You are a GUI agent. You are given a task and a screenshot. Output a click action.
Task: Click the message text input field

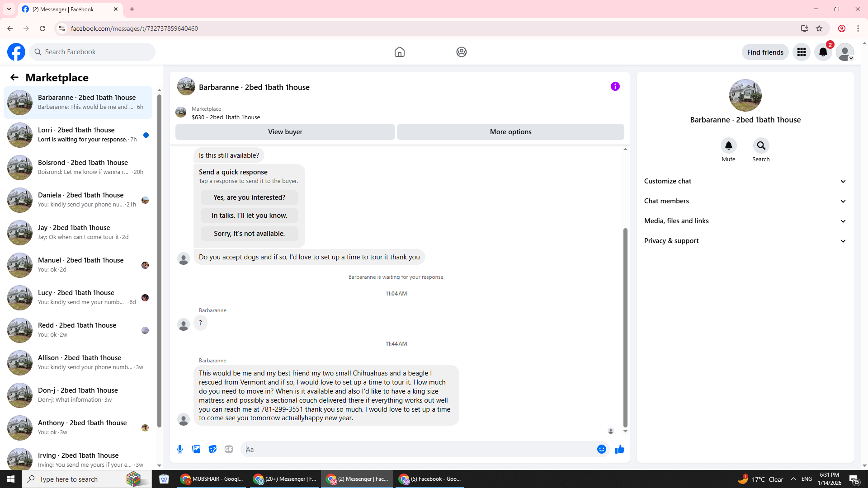pos(418,449)
